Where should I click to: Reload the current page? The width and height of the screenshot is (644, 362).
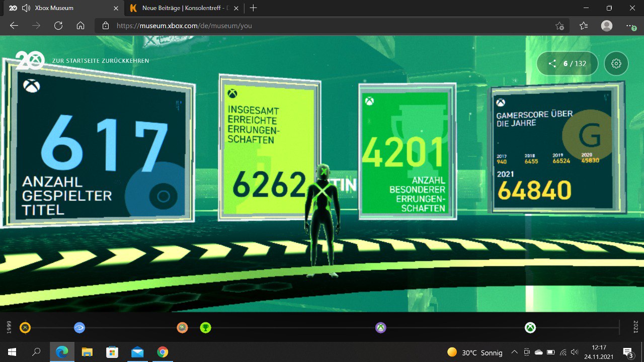(58, 26)
